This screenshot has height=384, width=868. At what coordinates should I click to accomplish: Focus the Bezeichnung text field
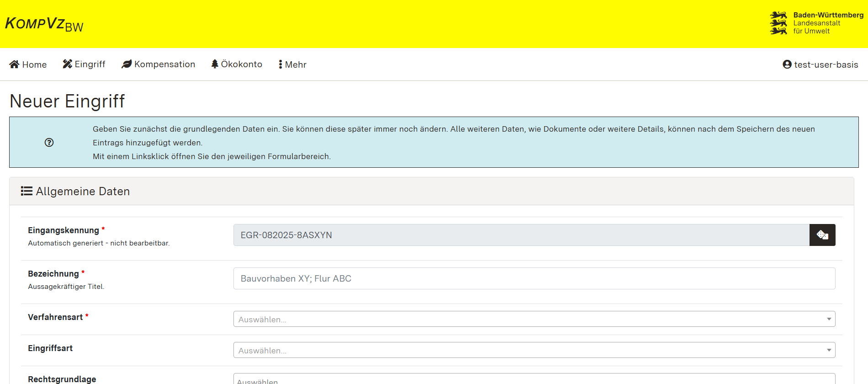[534, 278]
